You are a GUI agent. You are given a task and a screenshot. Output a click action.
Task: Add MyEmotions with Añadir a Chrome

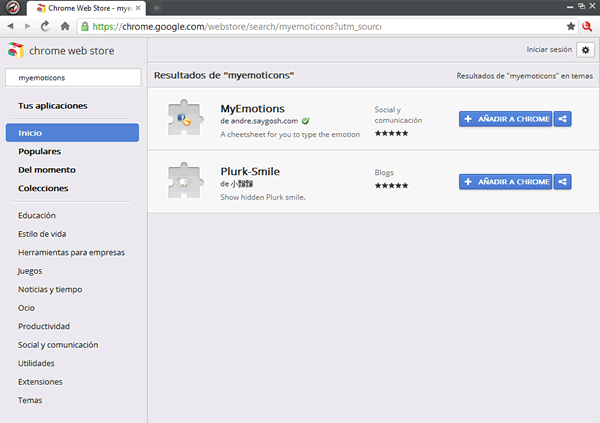tap(505, 119)
